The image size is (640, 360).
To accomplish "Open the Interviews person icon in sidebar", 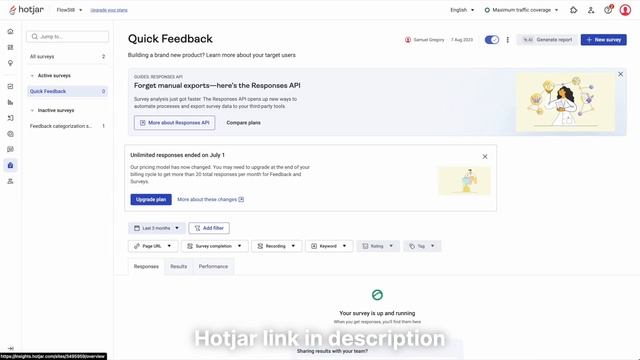I will point(11,181).
